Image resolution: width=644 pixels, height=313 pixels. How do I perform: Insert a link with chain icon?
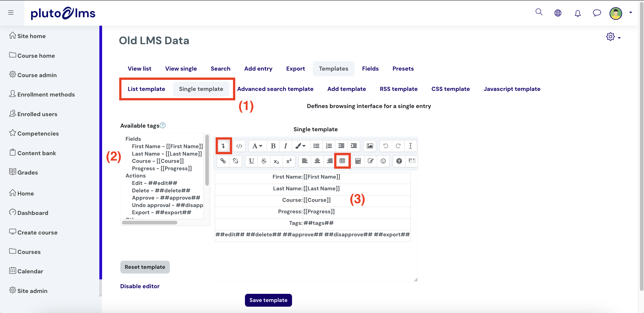223,161
